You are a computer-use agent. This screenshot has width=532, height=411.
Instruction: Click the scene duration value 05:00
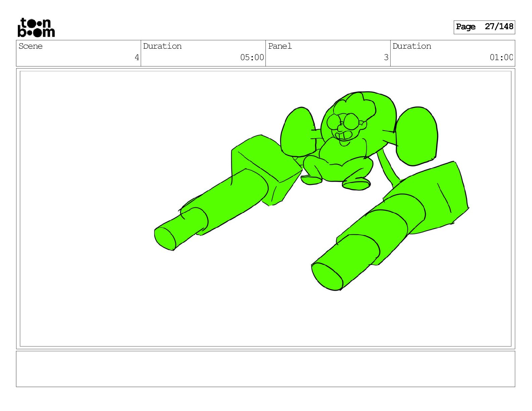click(x=252, y=57)
